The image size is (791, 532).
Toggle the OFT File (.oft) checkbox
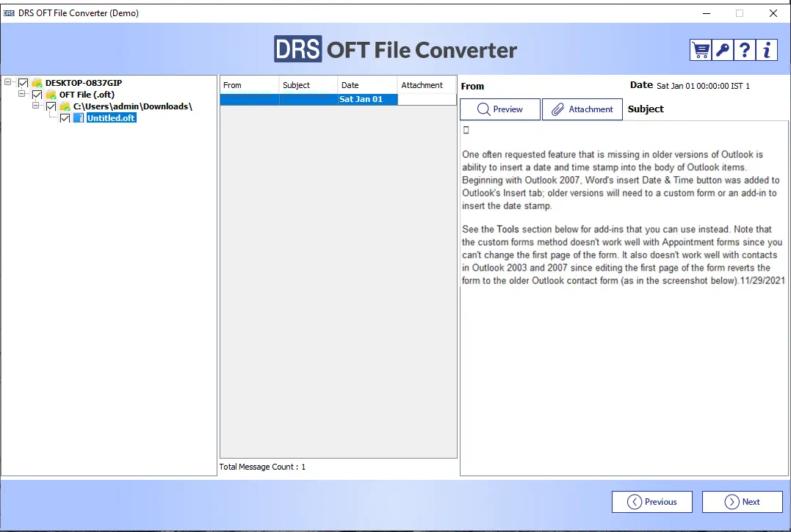(x=37, y=95)
